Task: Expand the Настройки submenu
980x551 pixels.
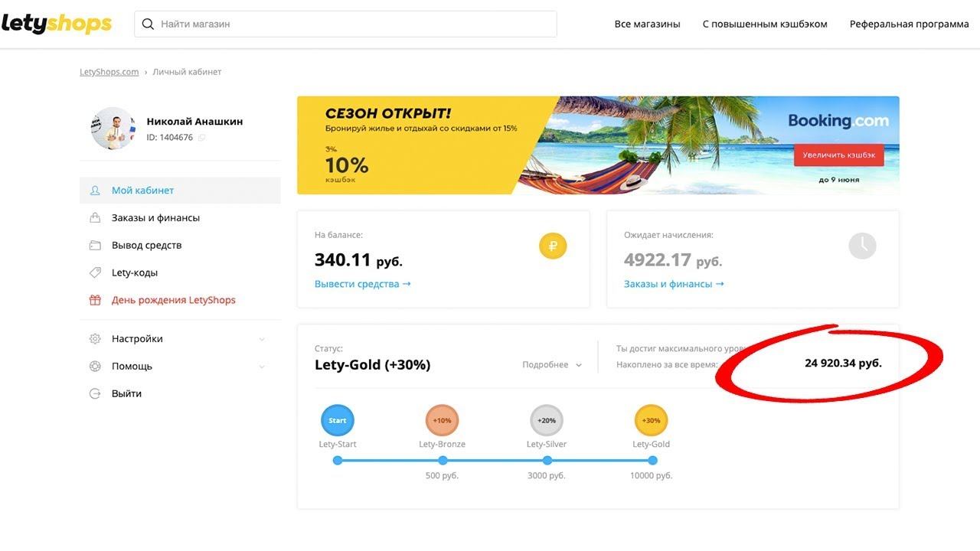Action: coord(262,339)
